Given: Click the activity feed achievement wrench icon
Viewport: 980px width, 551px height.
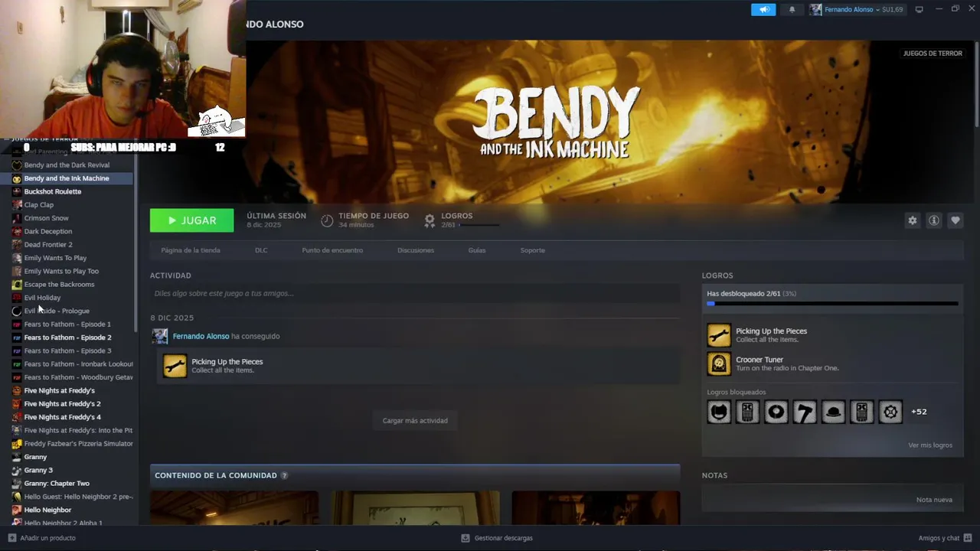Looking at the screenshot, I should 175,366.
